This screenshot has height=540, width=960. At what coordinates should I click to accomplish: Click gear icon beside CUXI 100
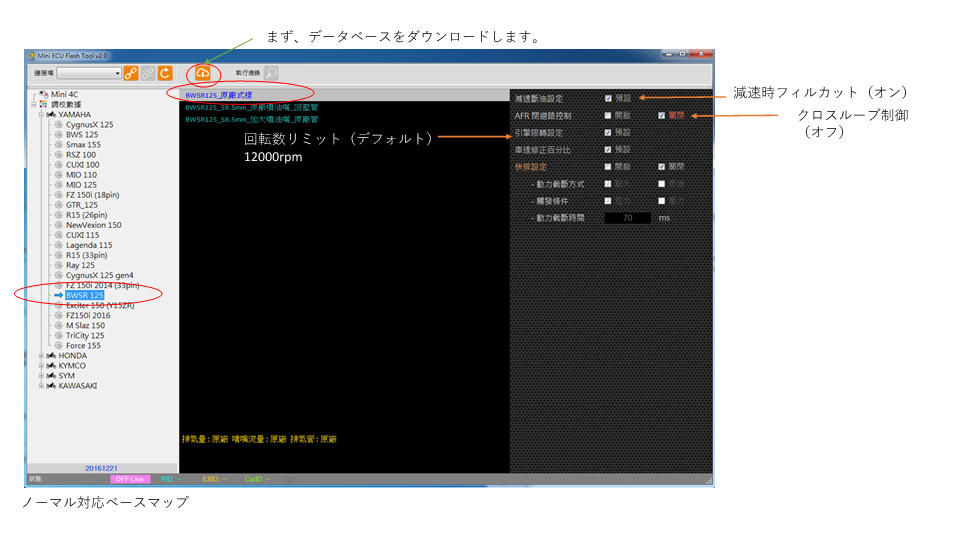(x=59, y=165)
